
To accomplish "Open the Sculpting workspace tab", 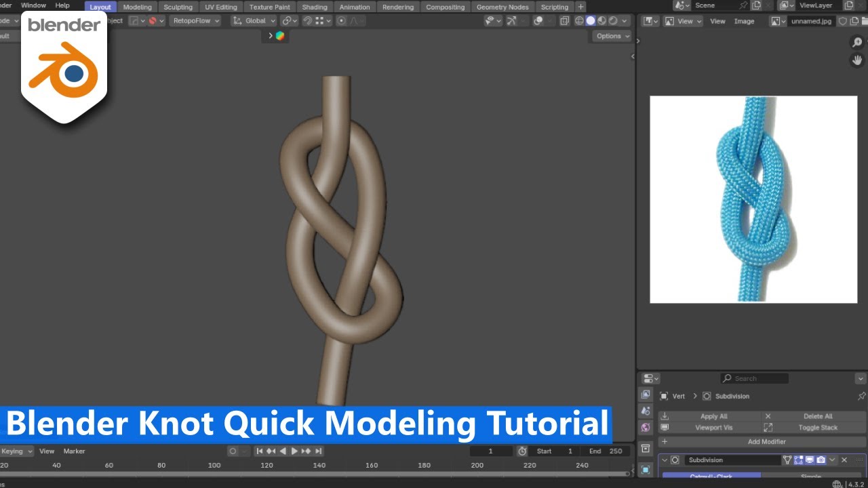I will click(178, 7).
